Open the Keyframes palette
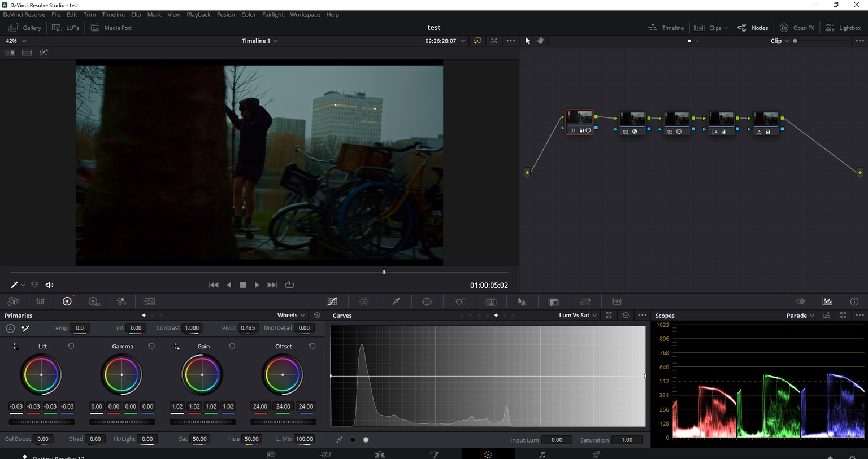The height and width of the screenshot is (459, 868). pyautogui.click(x=800, y=301)
